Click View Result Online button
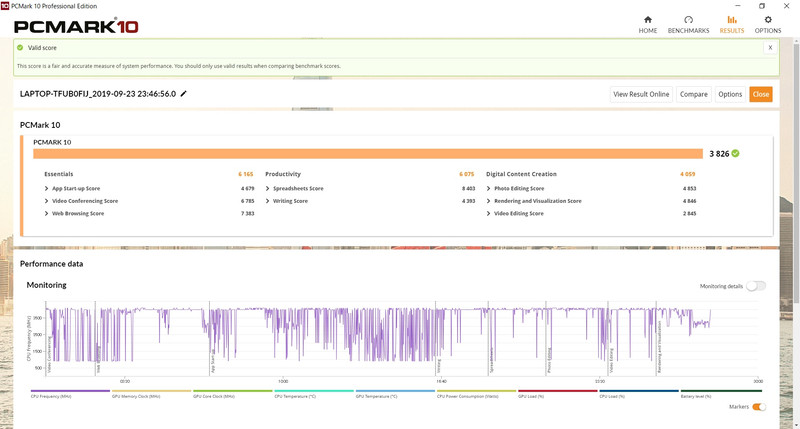Screen dimensions: 800x429 click(x=641, y=94)
